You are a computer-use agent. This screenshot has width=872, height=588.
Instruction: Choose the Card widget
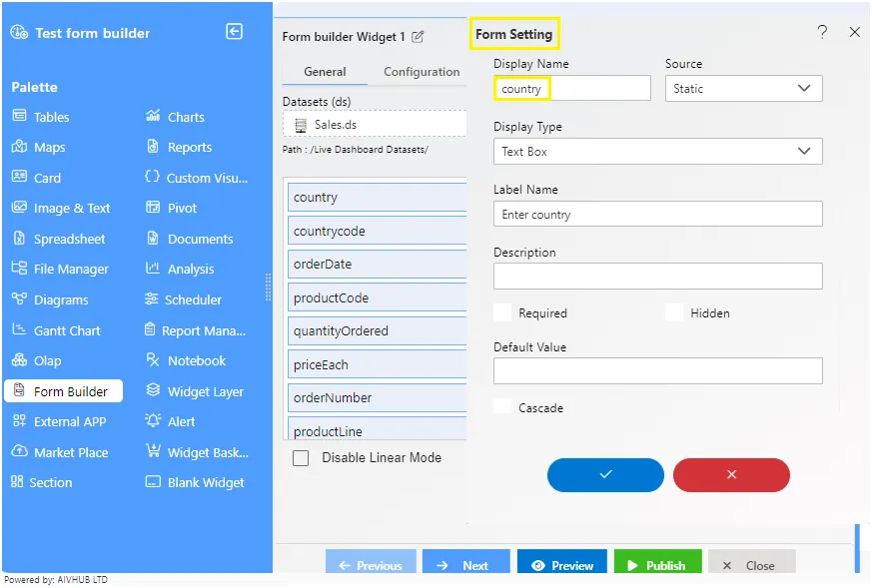point(36,178)
